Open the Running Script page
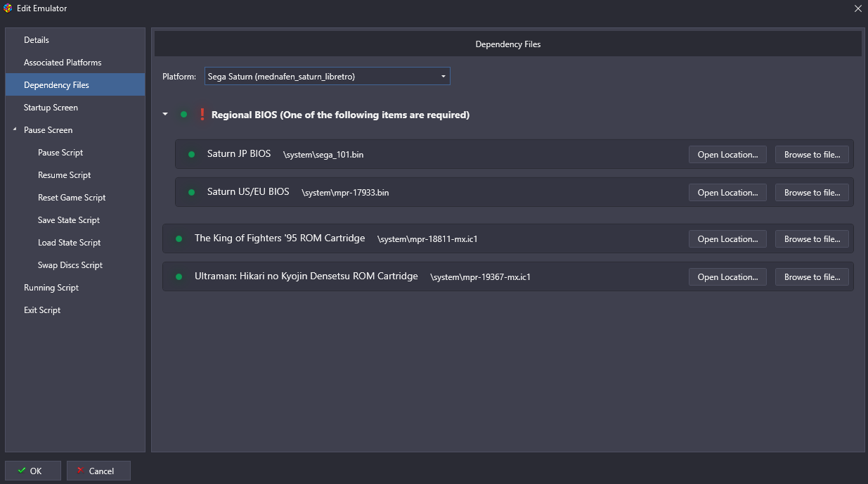This screenshot has height=484, width=868. tap(75, 288)
